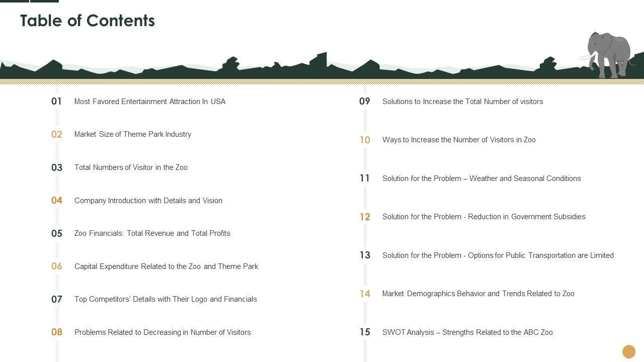
Task: Select Problems Related to Decreasing in Number of Visitors
Action: pos(163,332)
